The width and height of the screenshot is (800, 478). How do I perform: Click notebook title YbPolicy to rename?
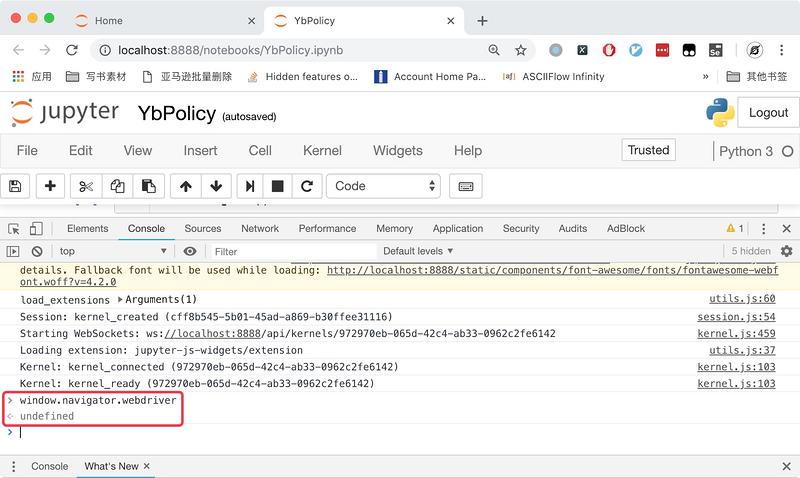pos(177,113)
